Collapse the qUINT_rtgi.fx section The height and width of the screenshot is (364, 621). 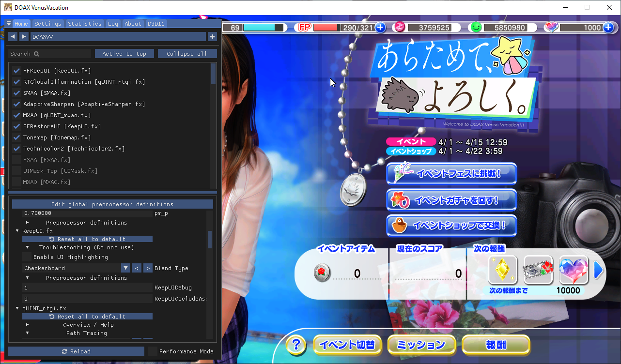18,308
